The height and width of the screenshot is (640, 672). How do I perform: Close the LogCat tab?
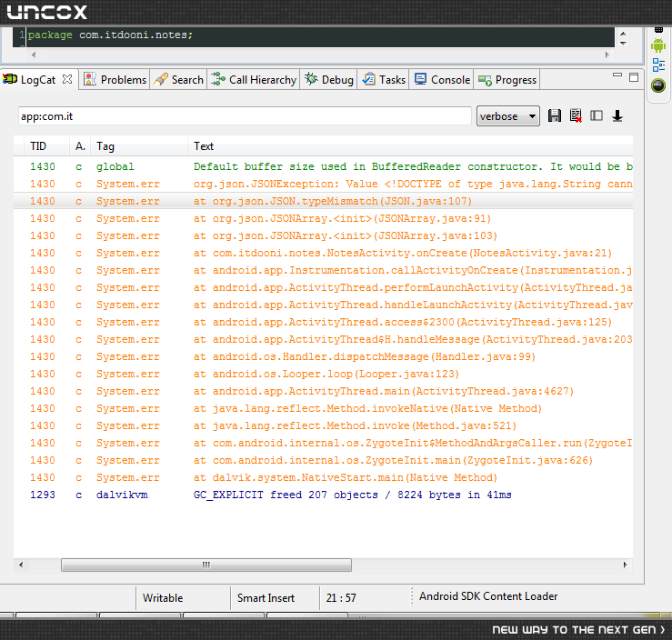(67, 79)
